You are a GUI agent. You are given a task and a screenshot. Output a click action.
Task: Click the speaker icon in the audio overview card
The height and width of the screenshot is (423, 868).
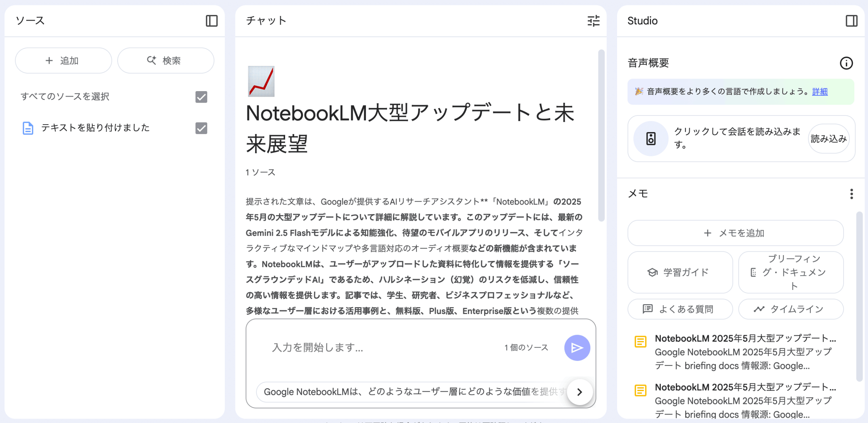pos(651,139)
